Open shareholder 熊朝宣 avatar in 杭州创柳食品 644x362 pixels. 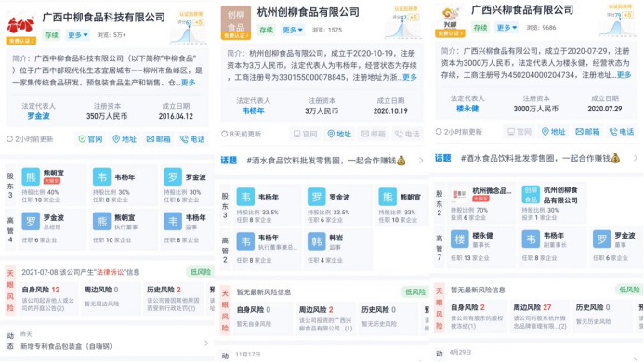pos(388,197)
